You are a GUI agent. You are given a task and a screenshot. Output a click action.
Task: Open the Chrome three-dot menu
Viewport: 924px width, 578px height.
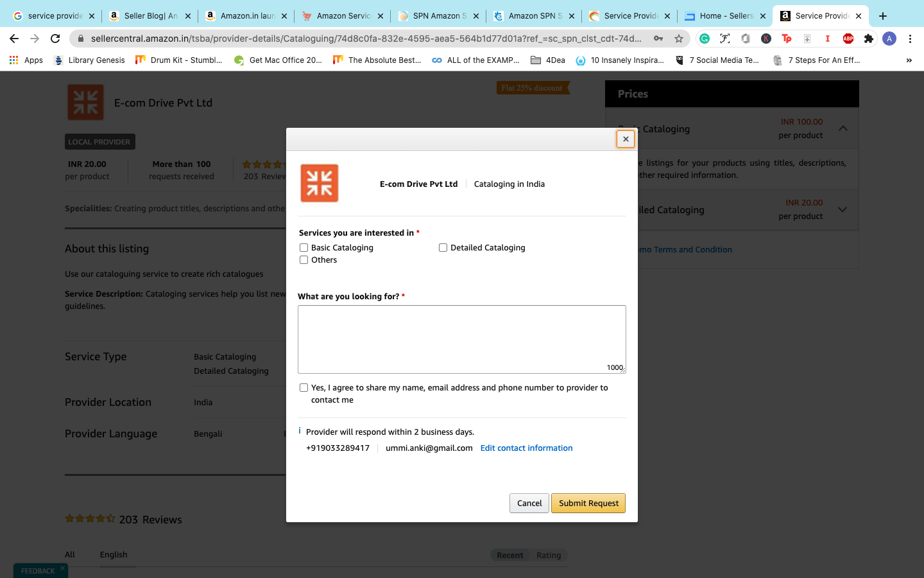click(x=910, y=39)
